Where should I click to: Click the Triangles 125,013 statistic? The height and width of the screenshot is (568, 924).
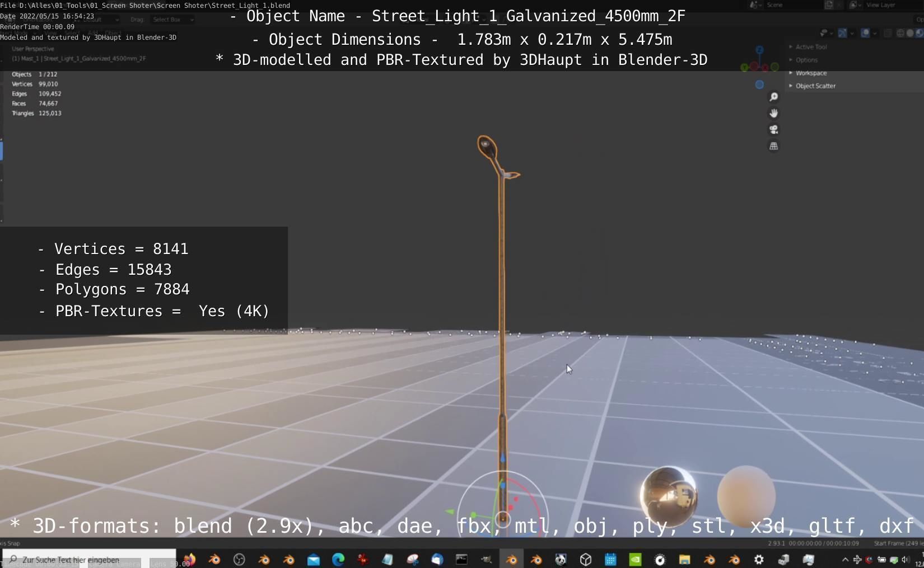pos(36,114)
